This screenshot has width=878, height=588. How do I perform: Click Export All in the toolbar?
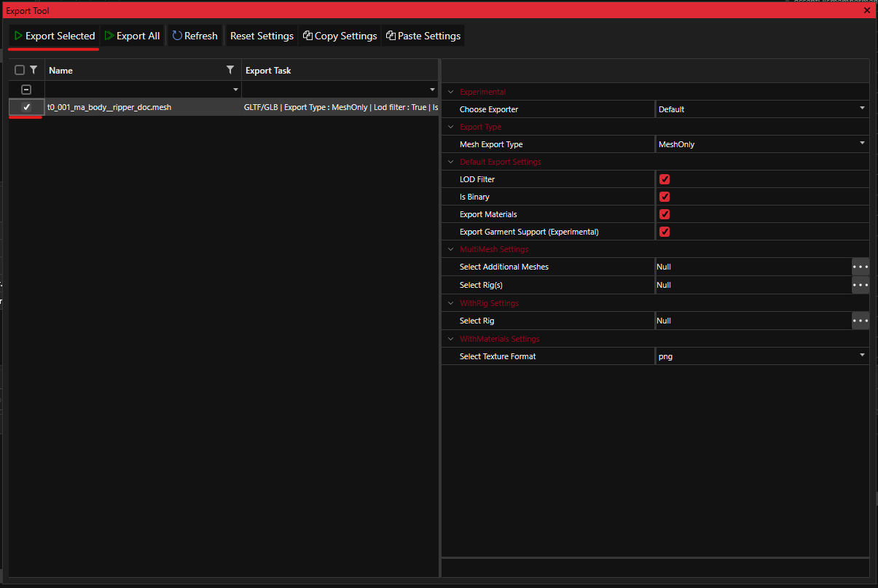pos(132,36)
